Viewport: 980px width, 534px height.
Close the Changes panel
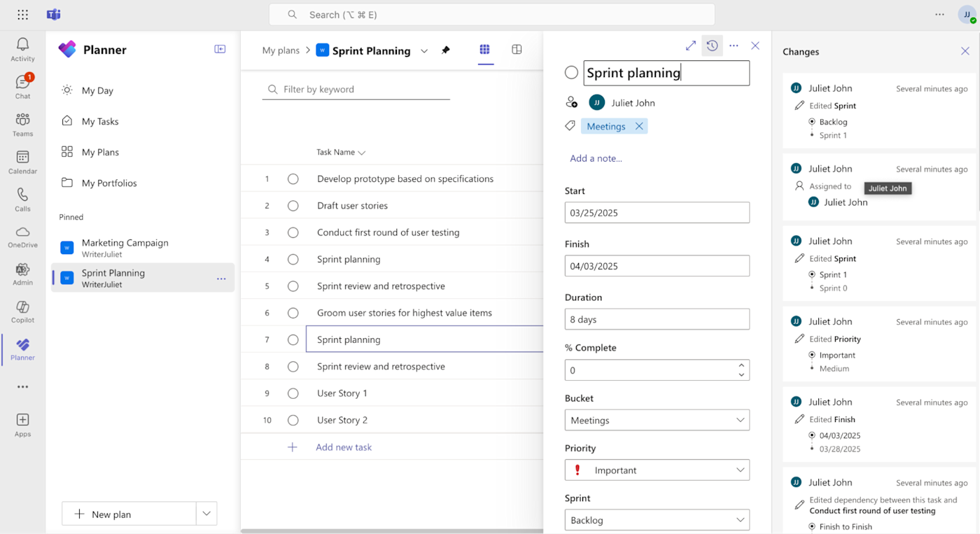point(965,51)
